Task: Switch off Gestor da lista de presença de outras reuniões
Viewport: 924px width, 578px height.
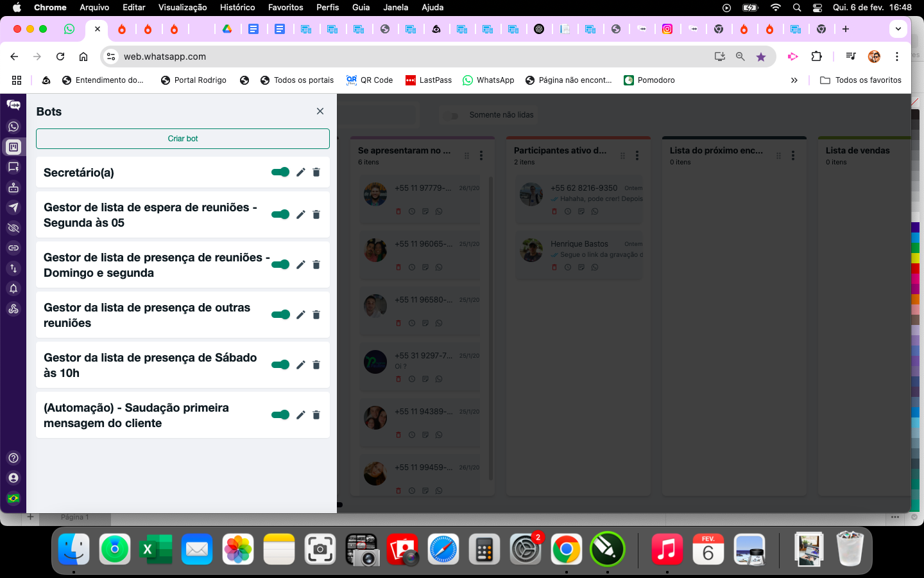Action: click(280, 315)
